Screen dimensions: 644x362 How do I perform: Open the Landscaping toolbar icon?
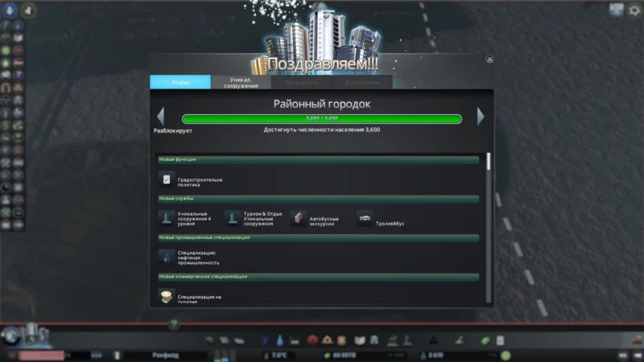point(460,340)
